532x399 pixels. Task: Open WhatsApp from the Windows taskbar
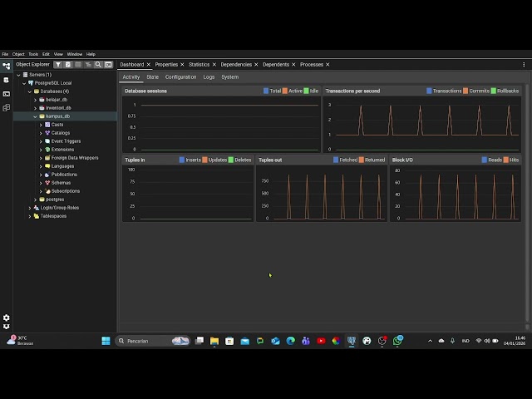coord(397,341)
